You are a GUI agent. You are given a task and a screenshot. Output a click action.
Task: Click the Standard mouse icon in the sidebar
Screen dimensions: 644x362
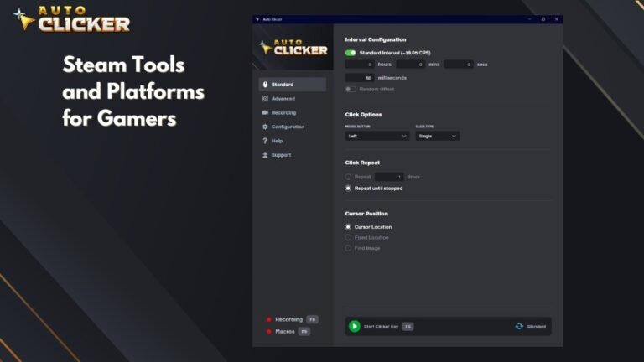click(x=265, y=84)
